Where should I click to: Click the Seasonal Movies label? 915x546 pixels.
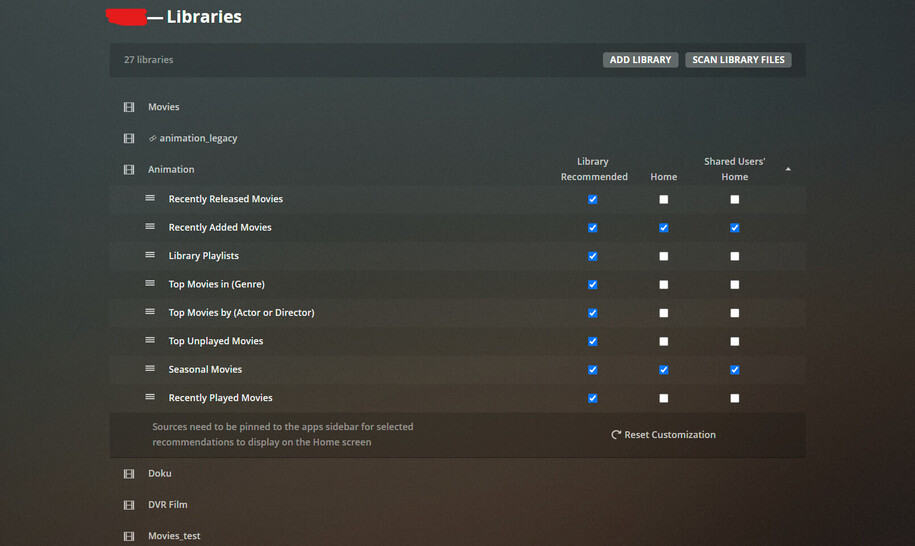pos(205,369)
